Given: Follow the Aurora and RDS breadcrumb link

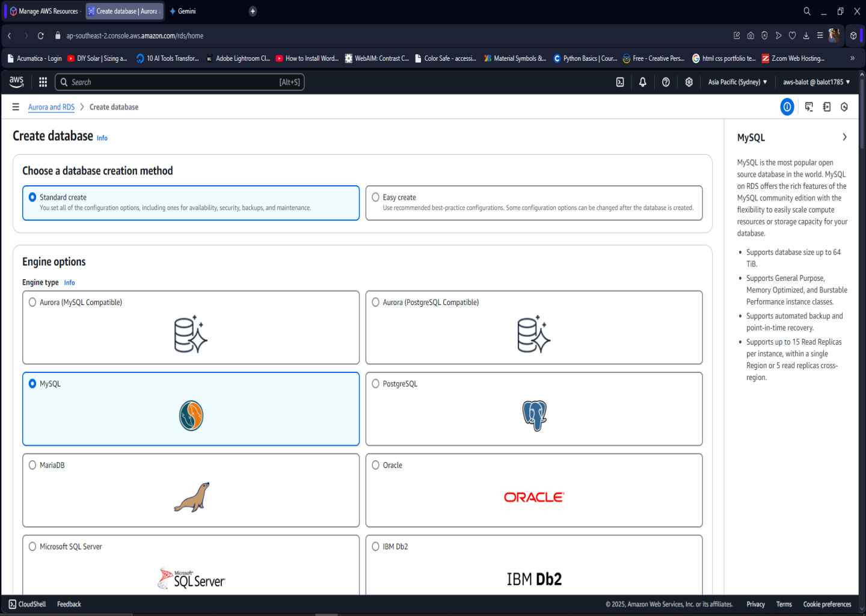Looking at the screenshot, I should point(51,107).
